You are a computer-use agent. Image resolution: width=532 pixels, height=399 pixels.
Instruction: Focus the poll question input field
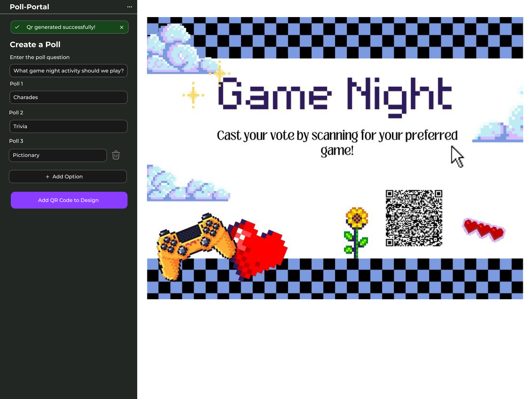pyautogui.click(x=68, y=71)
